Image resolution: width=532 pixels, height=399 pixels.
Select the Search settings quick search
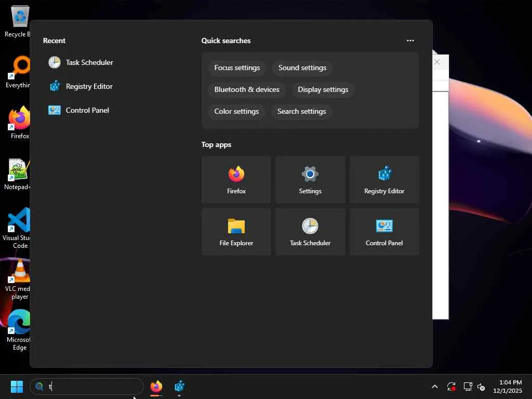coord(302,111)
